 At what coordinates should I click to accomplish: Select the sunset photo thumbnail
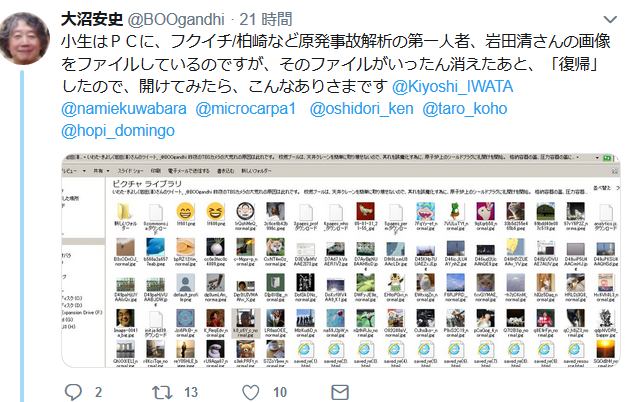[605, 349]
